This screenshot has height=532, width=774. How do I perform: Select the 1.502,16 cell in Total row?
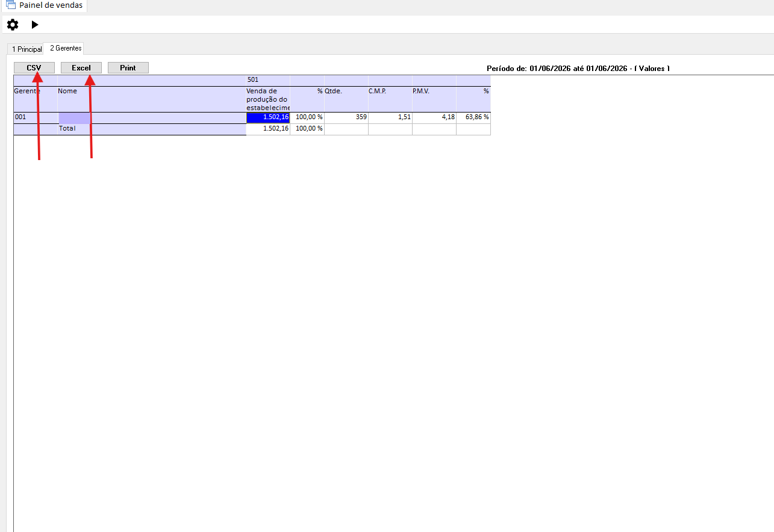click(268, 129)
